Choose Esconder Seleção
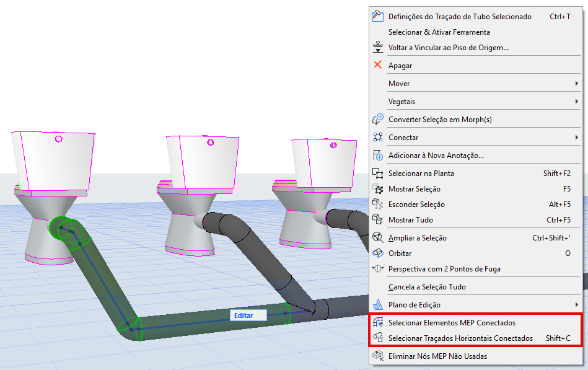The width and height of the screenshot is (588, 370). 475,205
